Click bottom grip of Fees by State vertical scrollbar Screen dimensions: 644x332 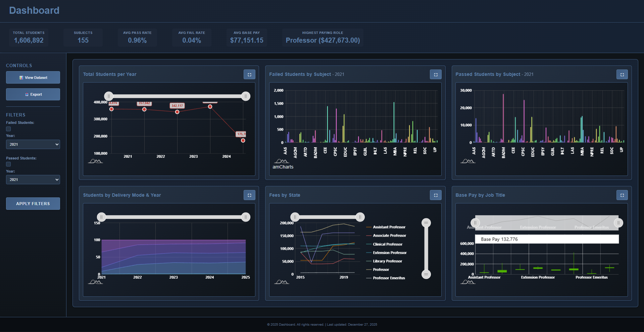pyautogui.click(x=426, y=274)
